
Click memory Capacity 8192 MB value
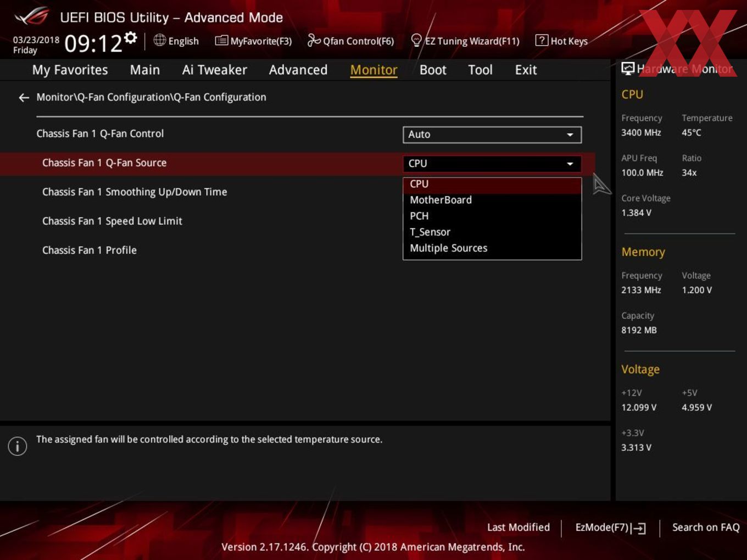(x=639, y=331)
